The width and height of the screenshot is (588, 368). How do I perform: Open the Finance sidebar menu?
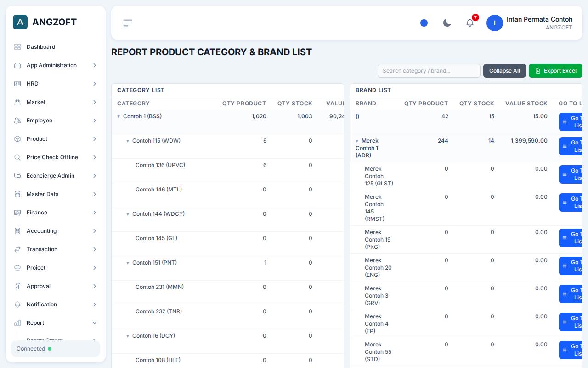coord(56,213)
